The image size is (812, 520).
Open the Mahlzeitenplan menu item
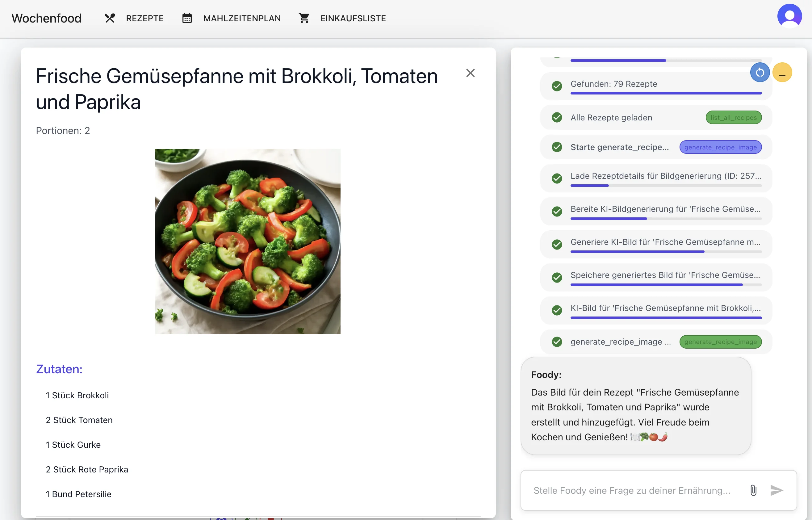click(242, 18)
